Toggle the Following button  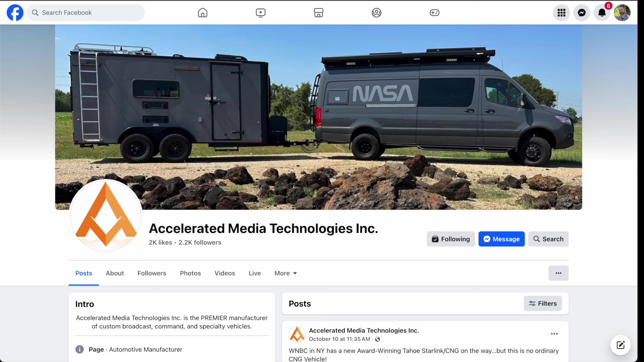coord(451,239)
